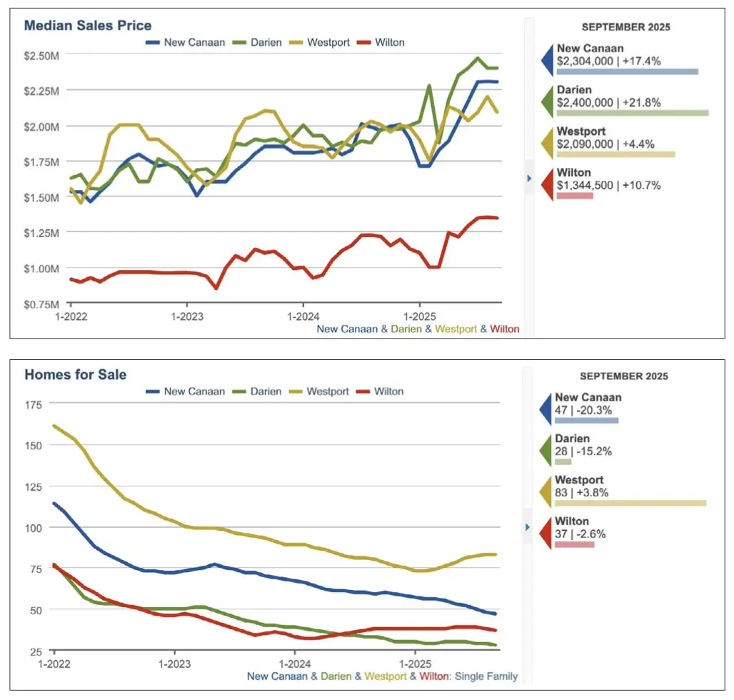Click Darien green triangle in Median Sales Price sidebar
734x700 pixels.
pyautogui.click(x=546, y=99)
